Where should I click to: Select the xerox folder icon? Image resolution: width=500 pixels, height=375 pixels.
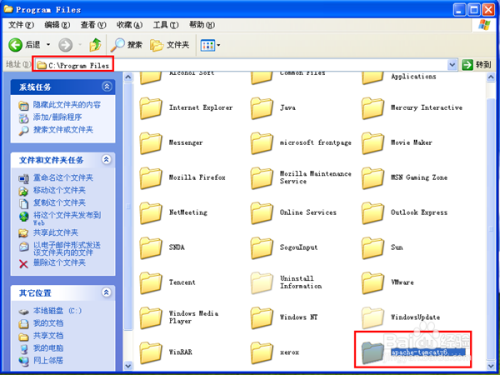tap(262, 353)
